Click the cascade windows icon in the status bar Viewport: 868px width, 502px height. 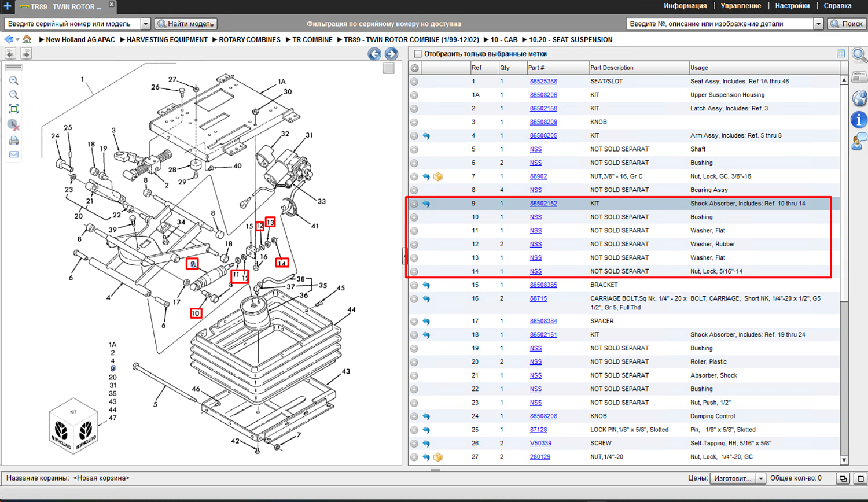click(x=843, y=479)
